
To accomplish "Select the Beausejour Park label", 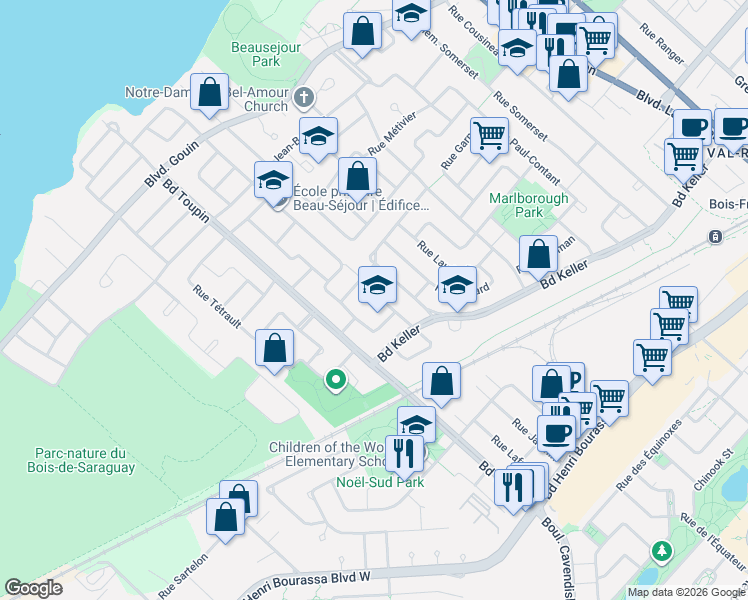I will tap(266, 54).
